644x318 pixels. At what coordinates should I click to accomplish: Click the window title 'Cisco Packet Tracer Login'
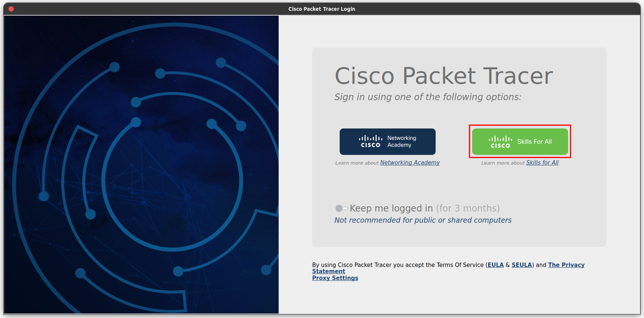pyautogui.click(x=321, y=9)
